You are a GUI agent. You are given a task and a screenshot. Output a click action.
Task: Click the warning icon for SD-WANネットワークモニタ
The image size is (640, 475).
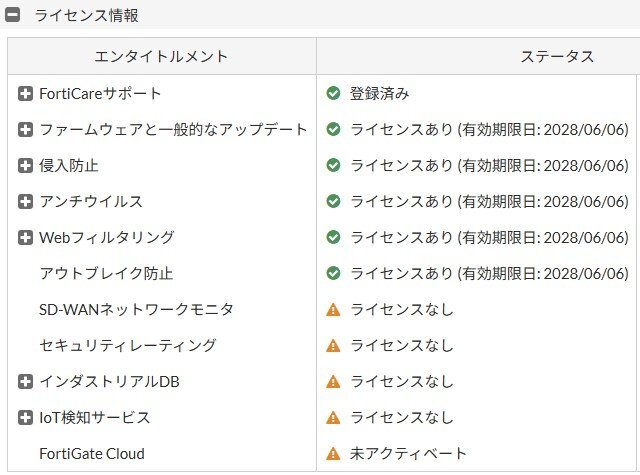tap(334, 309)
